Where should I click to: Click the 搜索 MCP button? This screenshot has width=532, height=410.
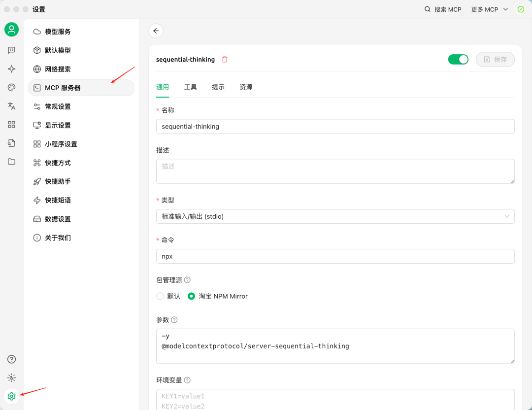(443, 9)
